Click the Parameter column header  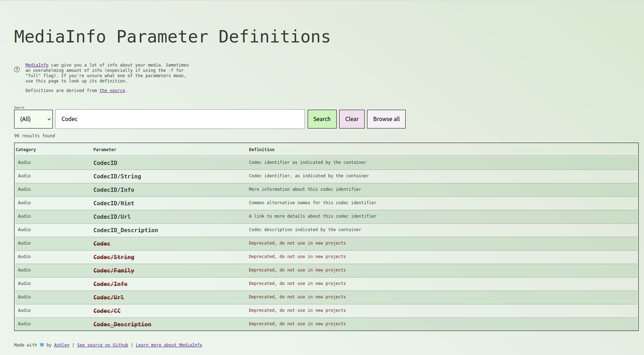pos(105,150)
